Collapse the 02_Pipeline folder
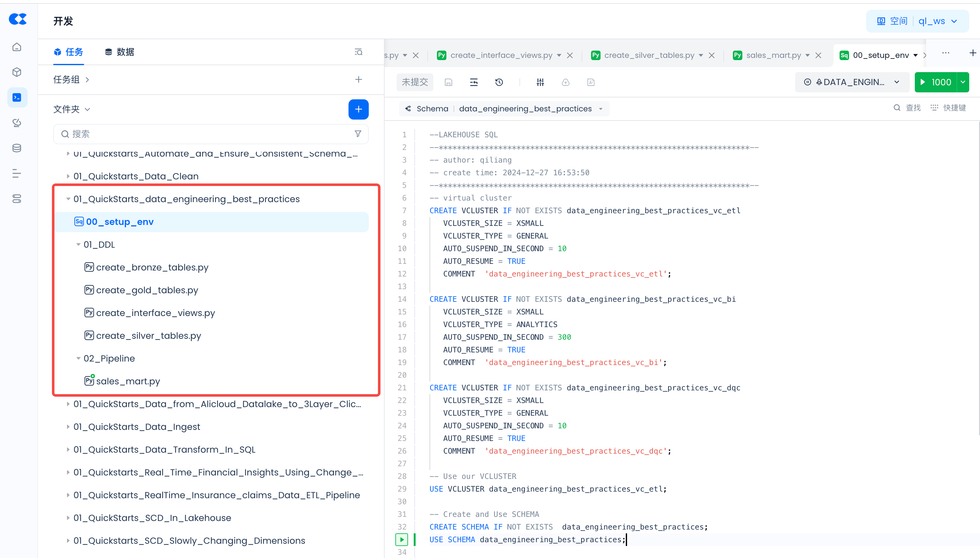The height and width of the screenshot is (558, 980). point(78,358)
